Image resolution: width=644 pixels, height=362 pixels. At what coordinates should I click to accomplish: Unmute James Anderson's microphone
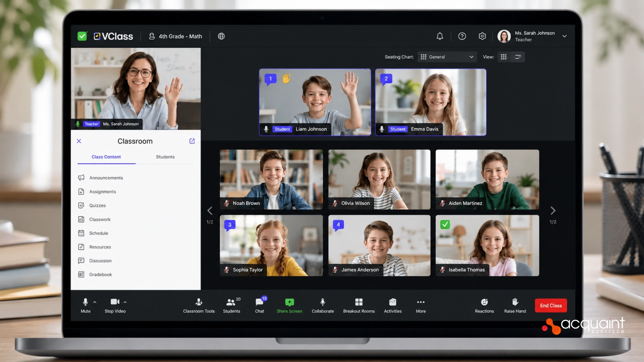tap(335, 269)
